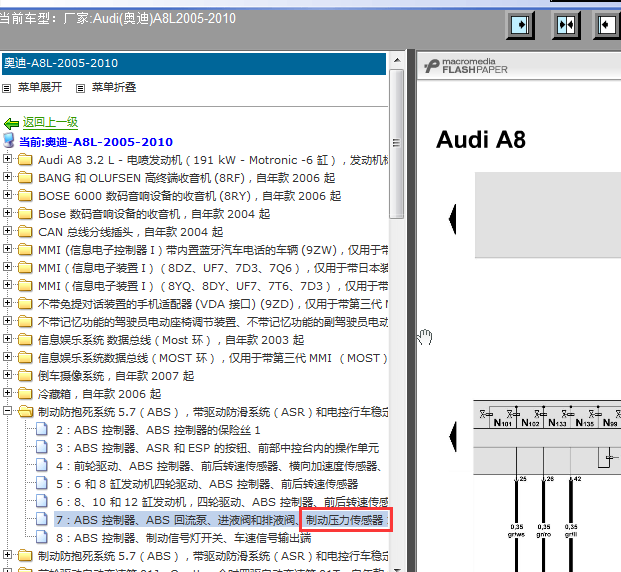Click the N101 component in the wiring diagram
Viewport: 621px width, 572px height.
pyautogui.click(x=502, y=423)
